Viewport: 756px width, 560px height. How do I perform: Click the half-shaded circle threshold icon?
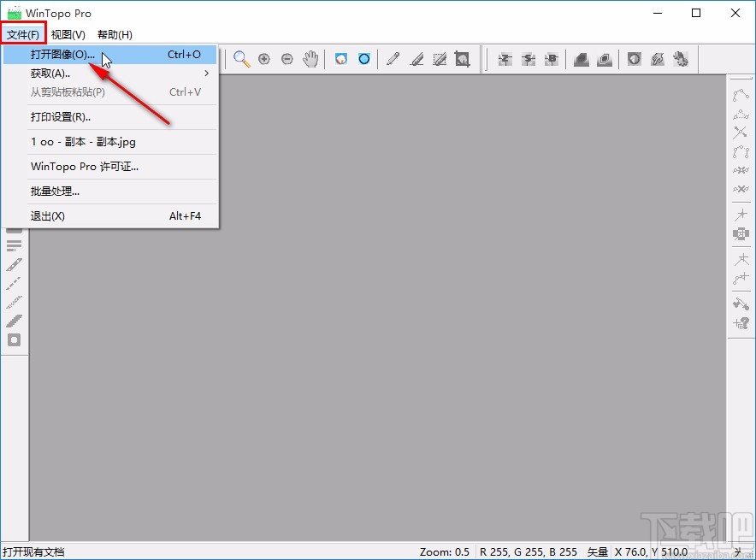(x=634, y=59)
